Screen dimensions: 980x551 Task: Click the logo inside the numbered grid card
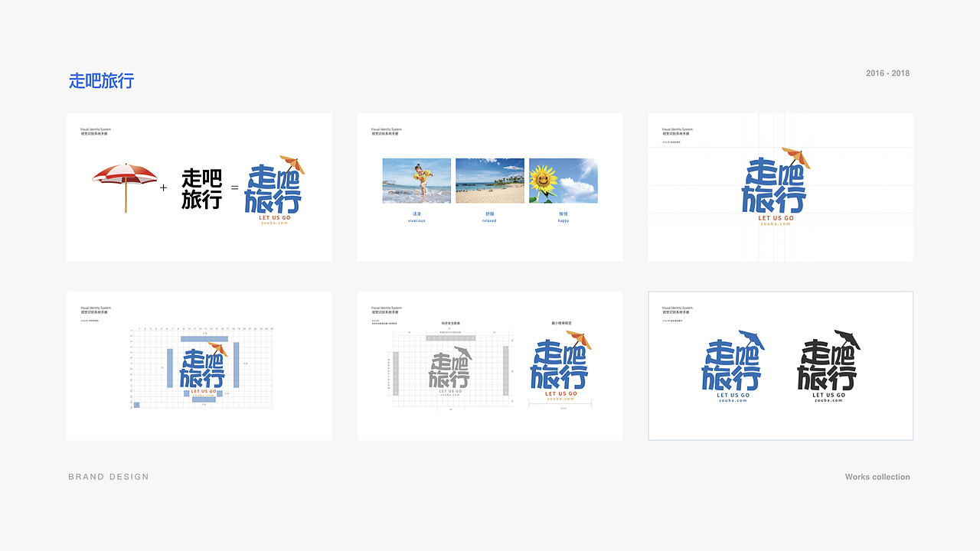[204, 370]
